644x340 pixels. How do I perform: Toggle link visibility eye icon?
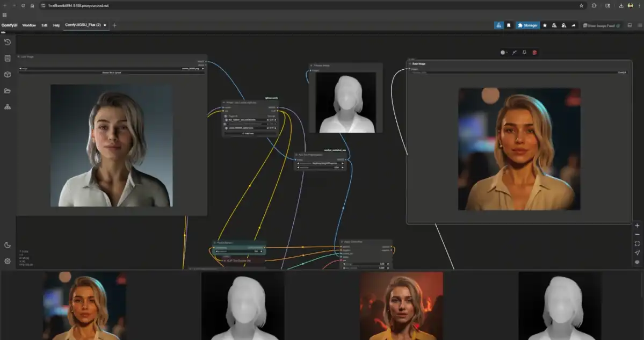click(637, 262)
